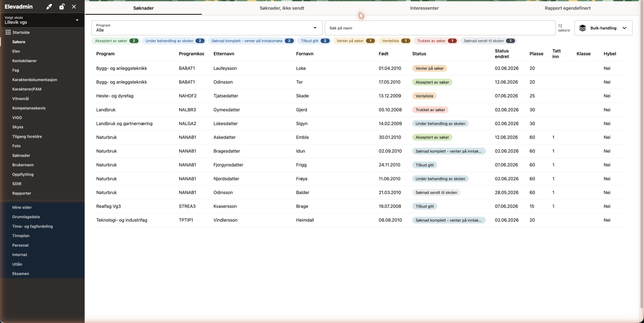Viewport: 644px width, 323px height.
Task: Toggle the Trukket av søker filter chip
Action: click(x=436, y=41)
